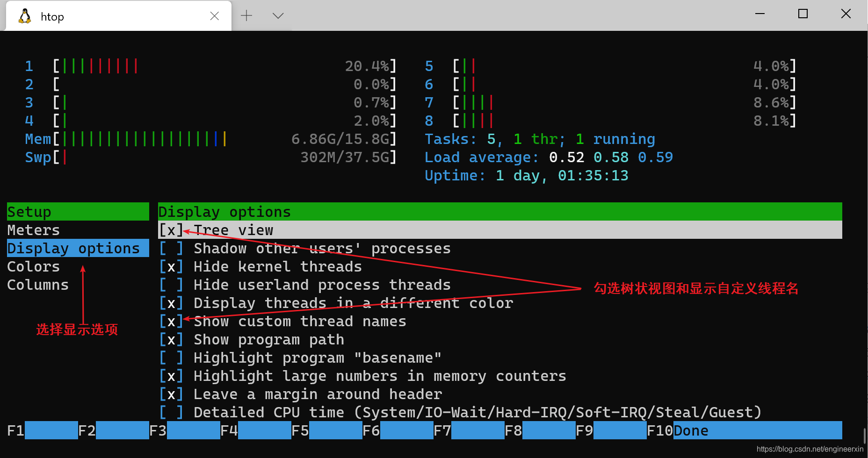The image size is (868, 458).
Task: Toggle Show custom thread names checkbox
Action: [171, 321]
